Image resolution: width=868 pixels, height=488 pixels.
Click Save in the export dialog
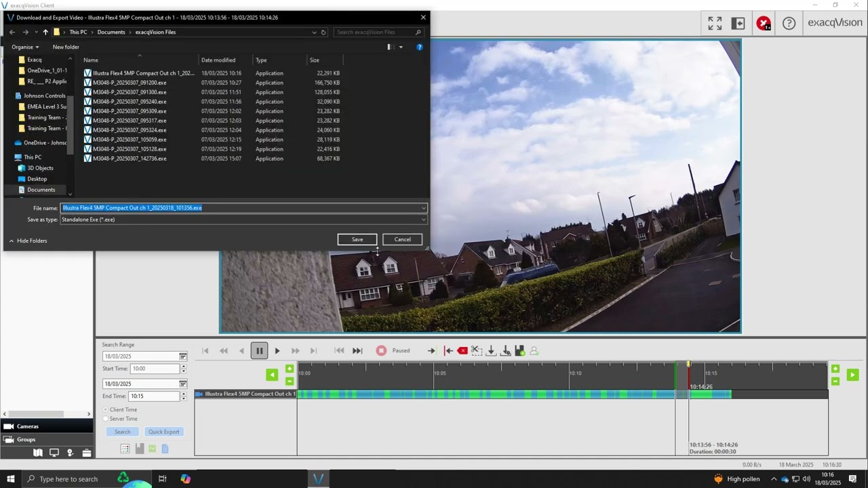357,239
